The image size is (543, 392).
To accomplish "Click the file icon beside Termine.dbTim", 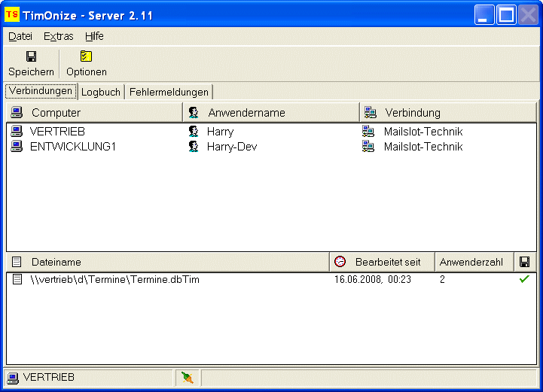I will point(17,279).
